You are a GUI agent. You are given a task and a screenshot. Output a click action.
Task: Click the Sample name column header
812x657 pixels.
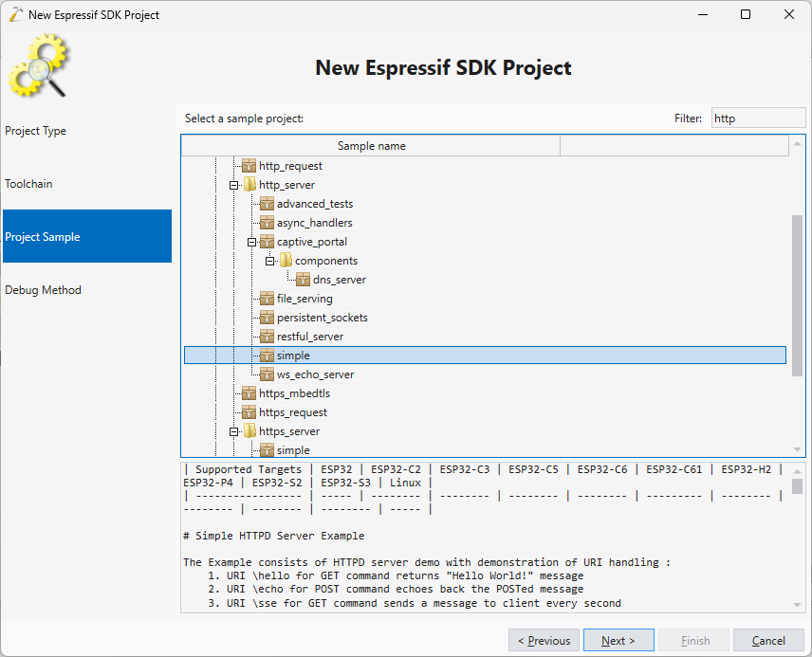point(371,146)
